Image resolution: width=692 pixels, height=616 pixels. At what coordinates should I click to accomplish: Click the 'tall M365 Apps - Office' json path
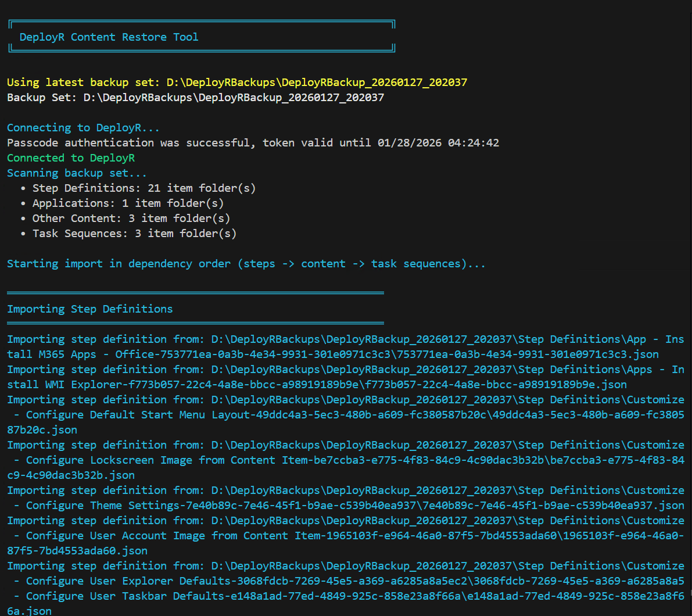click(x=332, y=354)
